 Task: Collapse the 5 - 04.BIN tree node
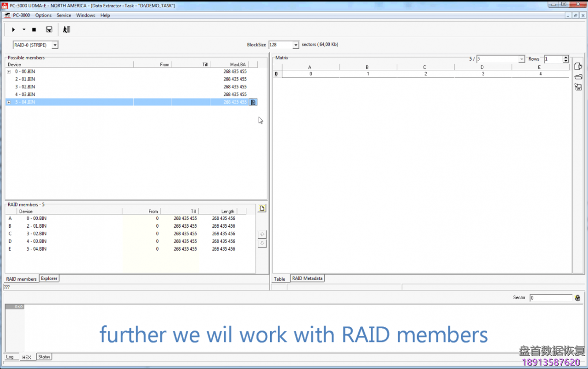8,101
